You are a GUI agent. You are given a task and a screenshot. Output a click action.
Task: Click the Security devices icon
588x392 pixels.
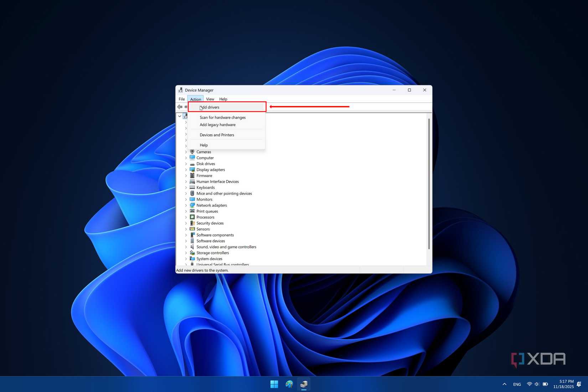(192, 223)
